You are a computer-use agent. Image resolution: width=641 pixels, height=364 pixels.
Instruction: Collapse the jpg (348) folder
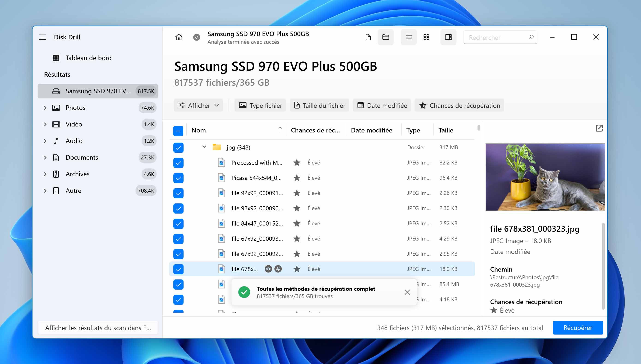coord(204,147)
